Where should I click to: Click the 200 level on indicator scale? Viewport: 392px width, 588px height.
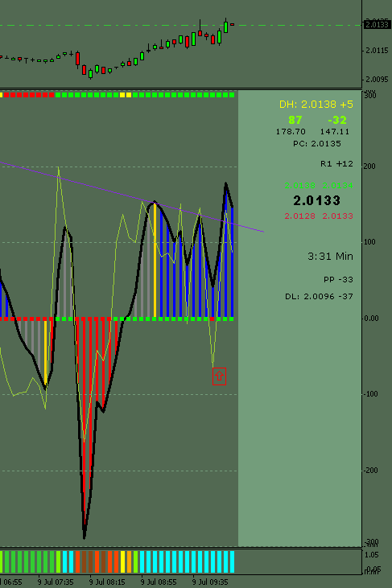[x=370, y=167]
